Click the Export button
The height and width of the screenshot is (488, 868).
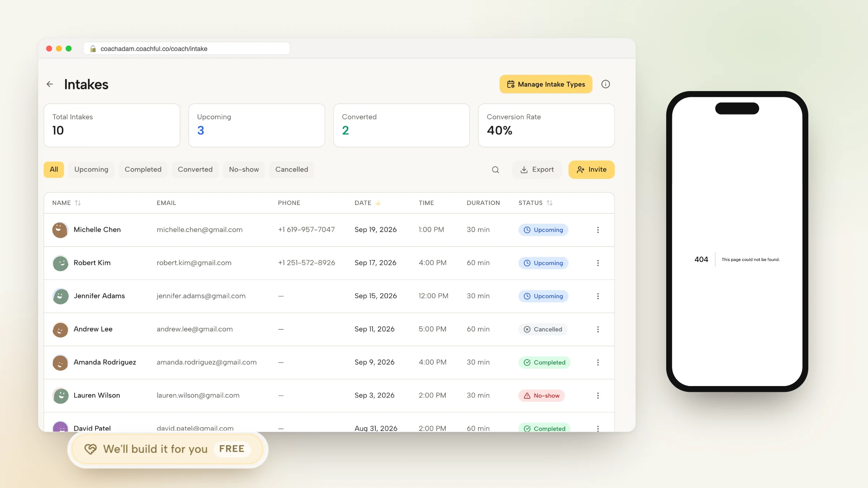tap(537, 170)
